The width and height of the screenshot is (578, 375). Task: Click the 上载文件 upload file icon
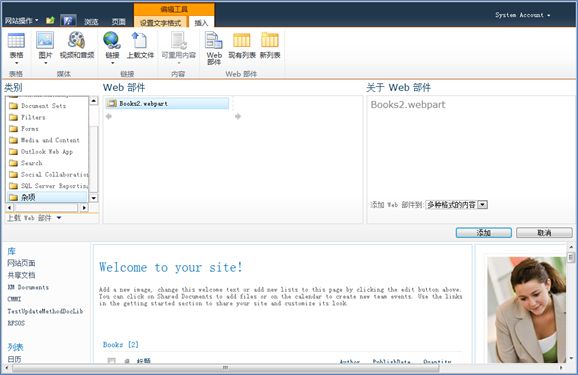pyautogui.click(x=139, y=41)
